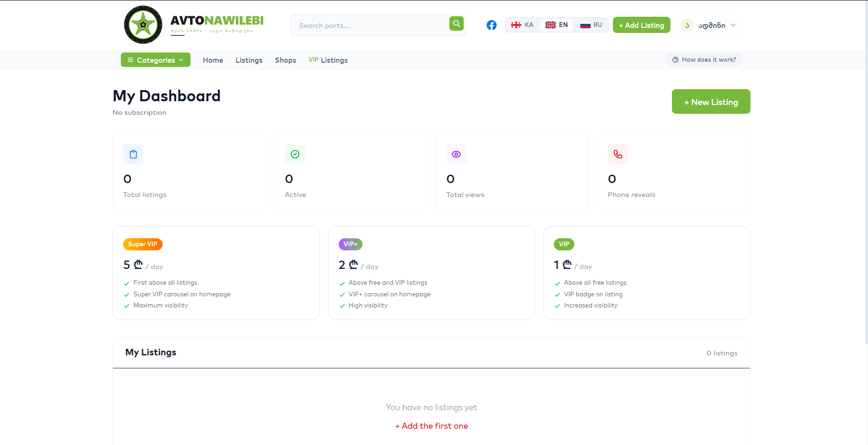Click the Total views label
The width and height of the screenshot is (868, 445).
pyautogui.click(x=465, y=195)
